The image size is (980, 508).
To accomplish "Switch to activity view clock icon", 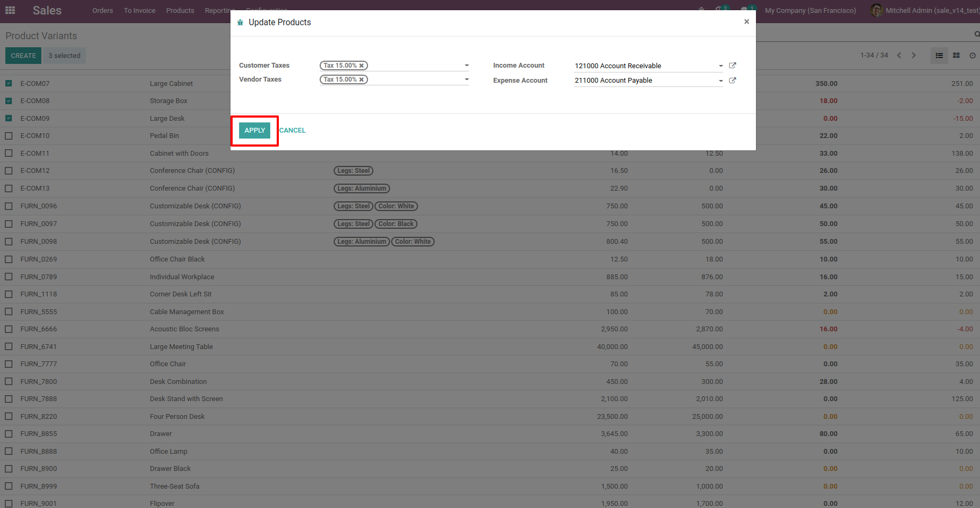I will (x=972, y=55).
